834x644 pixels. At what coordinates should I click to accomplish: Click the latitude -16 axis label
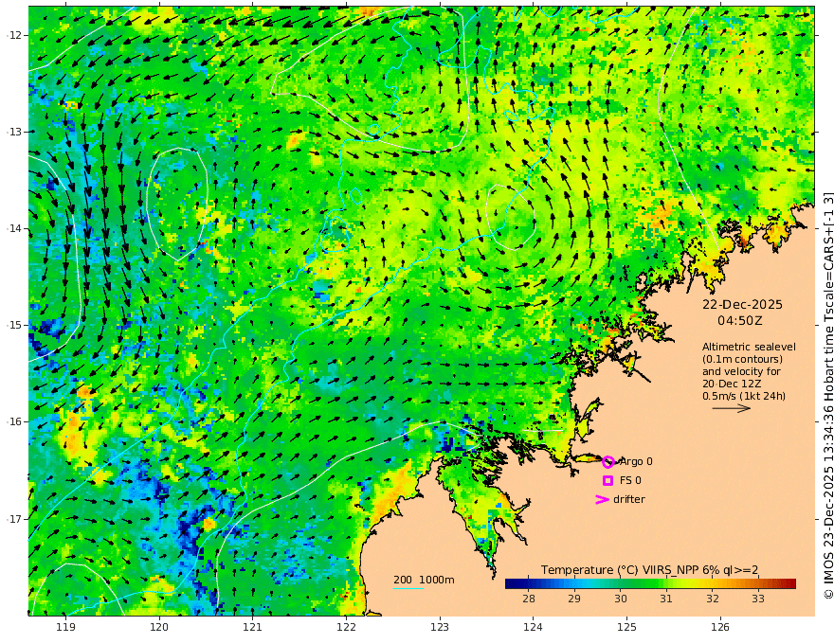[14, 421]
